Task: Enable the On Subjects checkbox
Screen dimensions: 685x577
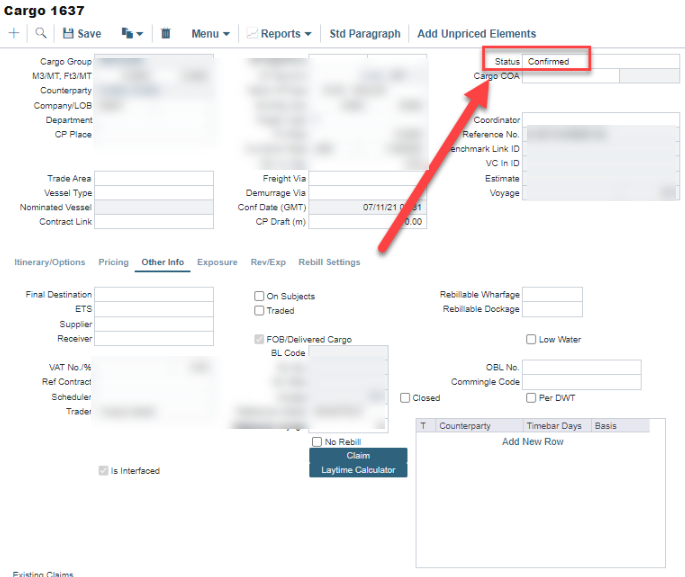Action: [x=259, y=296]
